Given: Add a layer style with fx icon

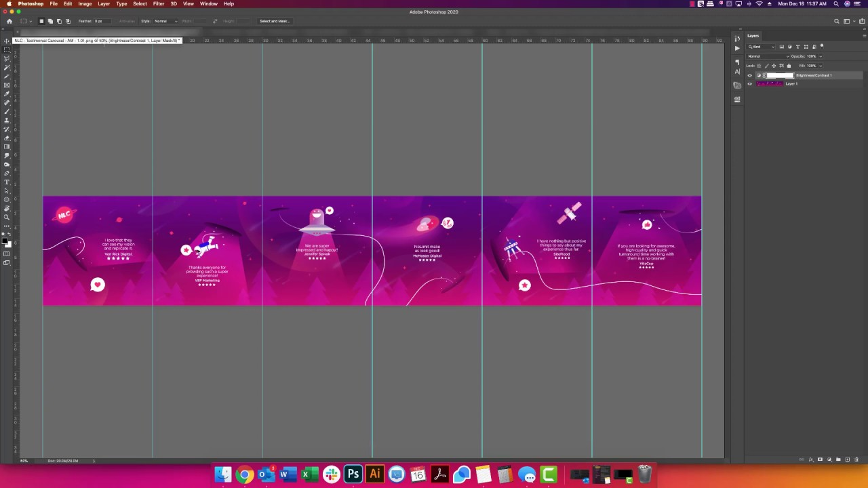Looking at the screenshot, I should coord(811,460).
